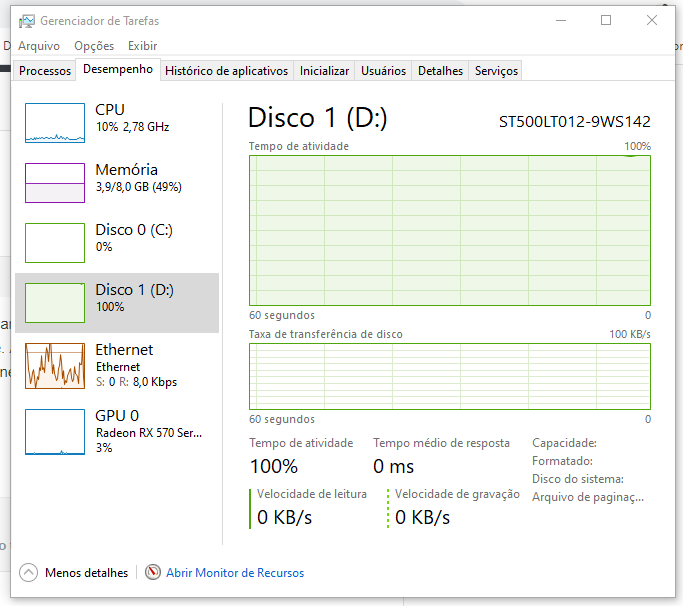Click the 'Formatado:' label
The image size is (683, 606).
pyautogui.click(x=562, y=461)
